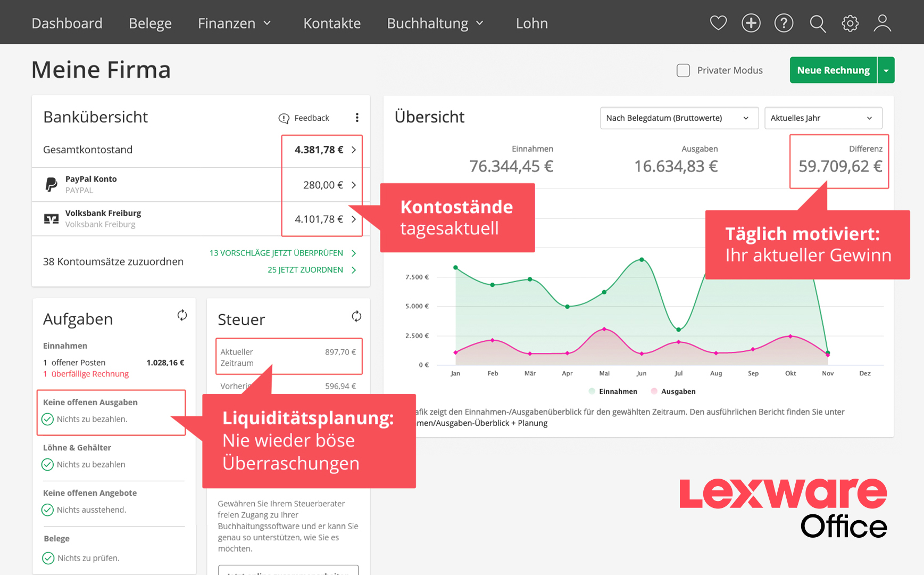The height and width of the screenshot is (575, 924).
Task: Open the Nach Belegdatum (Bruttowerte) dropdown
Action: pos(679,118)
